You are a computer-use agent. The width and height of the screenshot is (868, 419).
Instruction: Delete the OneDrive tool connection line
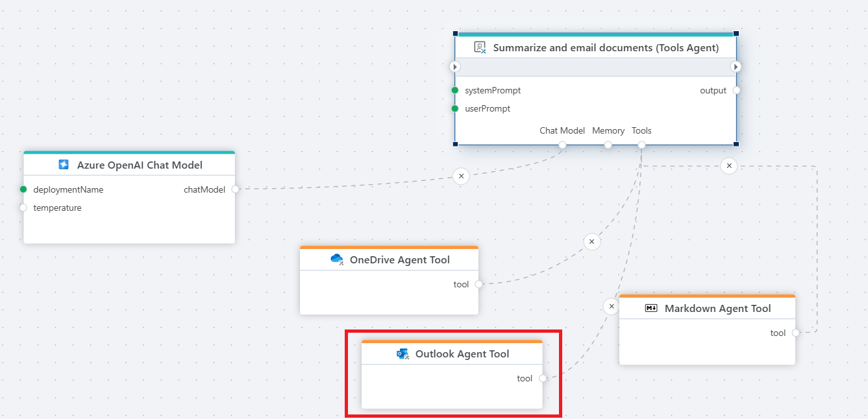[591, 242]
